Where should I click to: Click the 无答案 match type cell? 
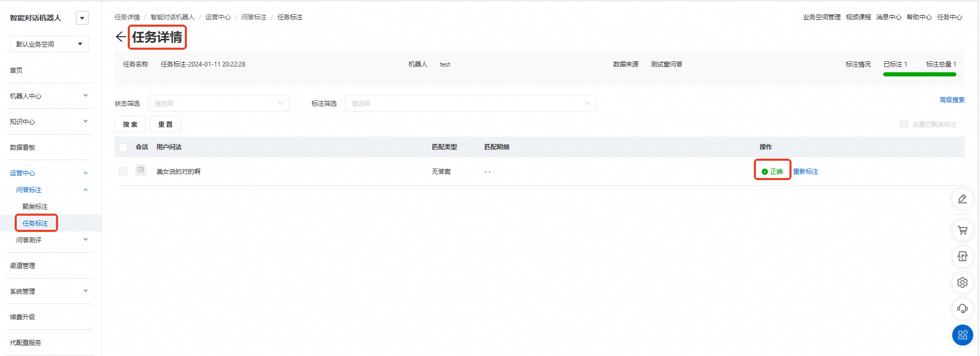441,172
